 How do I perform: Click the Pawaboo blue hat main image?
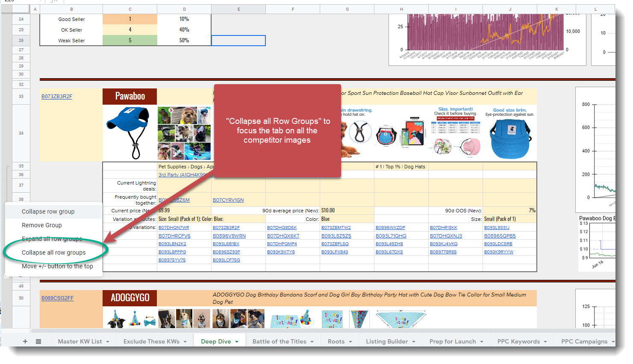pyautogui.click(x=130, y=133)
